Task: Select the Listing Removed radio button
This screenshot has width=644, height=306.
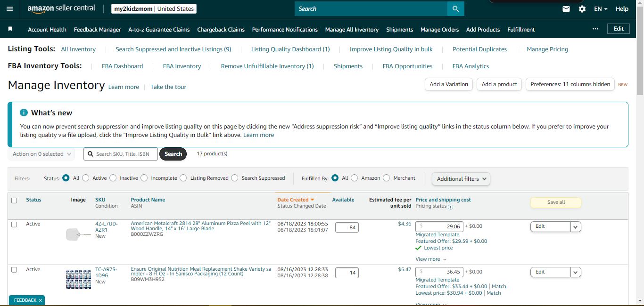Action: pyautogui.click(x=183, y=178)
